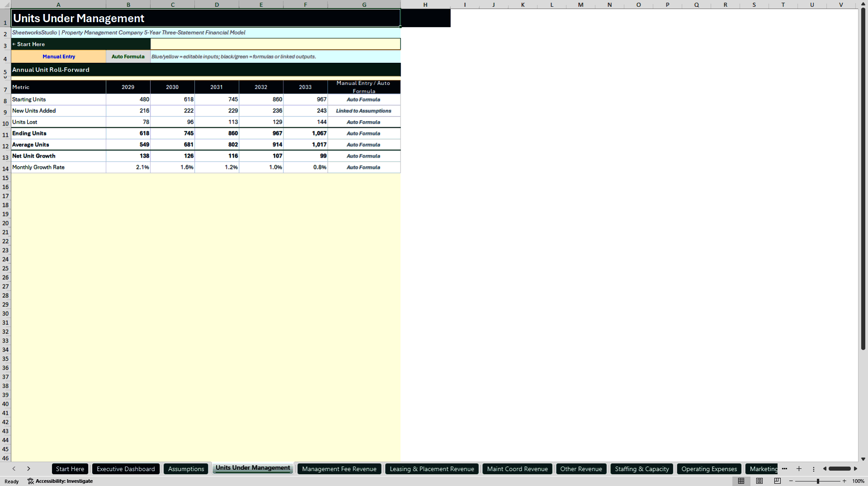Open Accessibility: Investigate status item
The image size is (868, 486).
coord(60,481)
